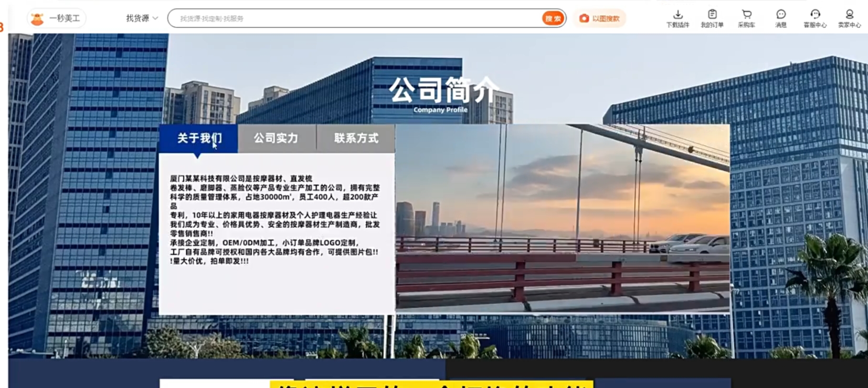Screen dimensions: 868x388
Task: Click the camera icon for 以图搜款
Action: (x=583, y=19)
